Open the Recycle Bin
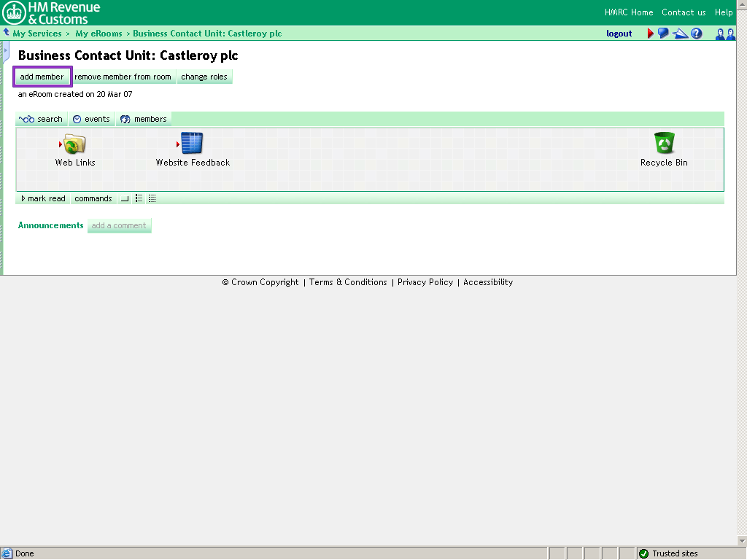 point(663,144)
